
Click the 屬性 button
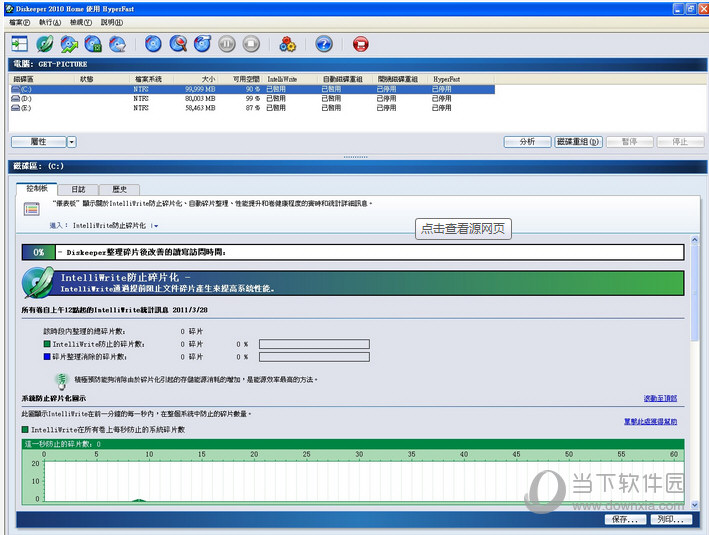point(38,142)
